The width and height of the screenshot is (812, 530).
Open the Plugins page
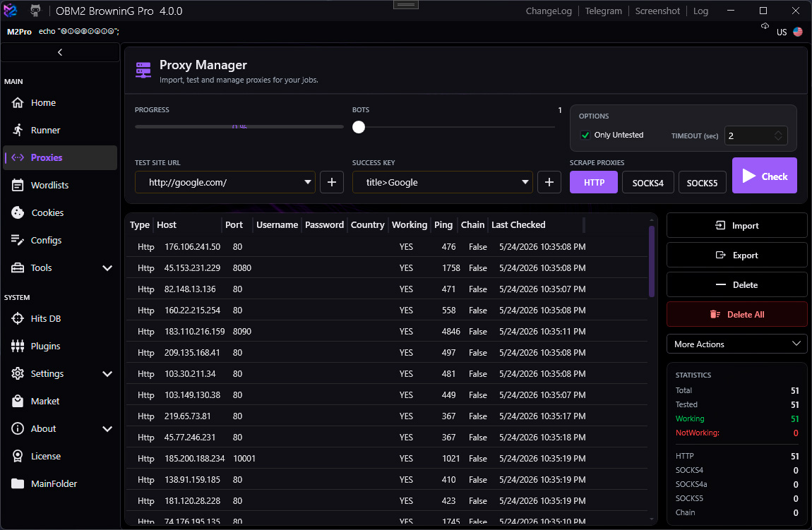click(x=60, y=347)
